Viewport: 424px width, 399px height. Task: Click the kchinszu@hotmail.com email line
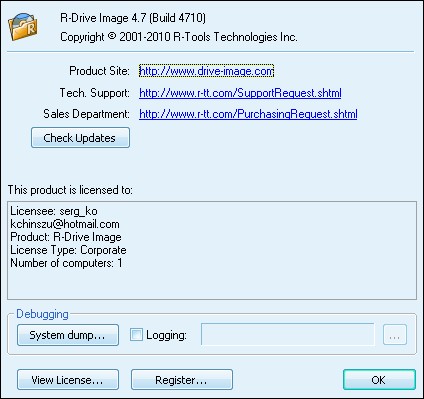pos(65,224)
